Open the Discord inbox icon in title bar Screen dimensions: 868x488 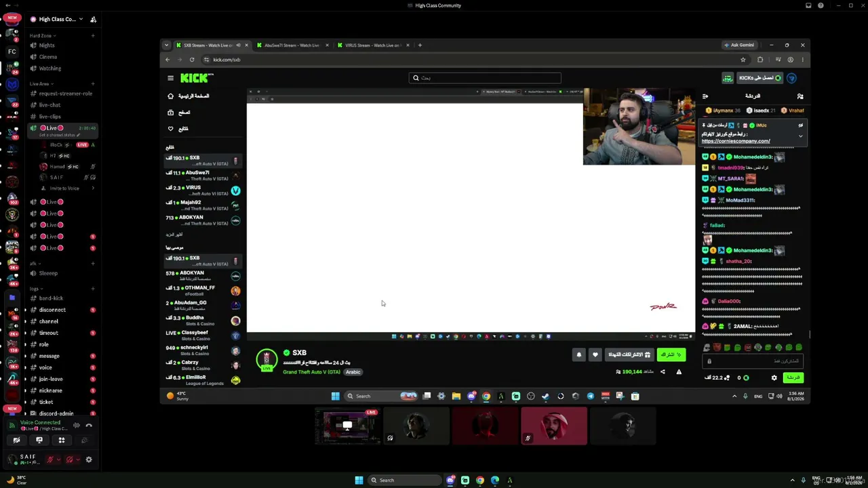pos(808,5)
